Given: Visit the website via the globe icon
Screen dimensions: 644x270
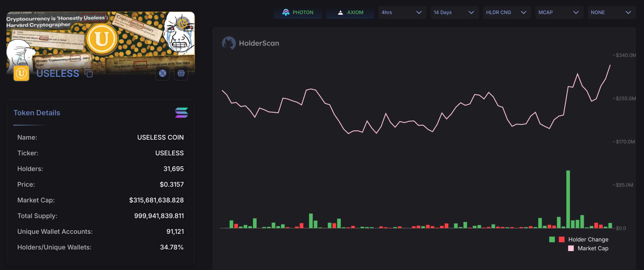Looking at the screenshot, I should (x=181, y=73).
